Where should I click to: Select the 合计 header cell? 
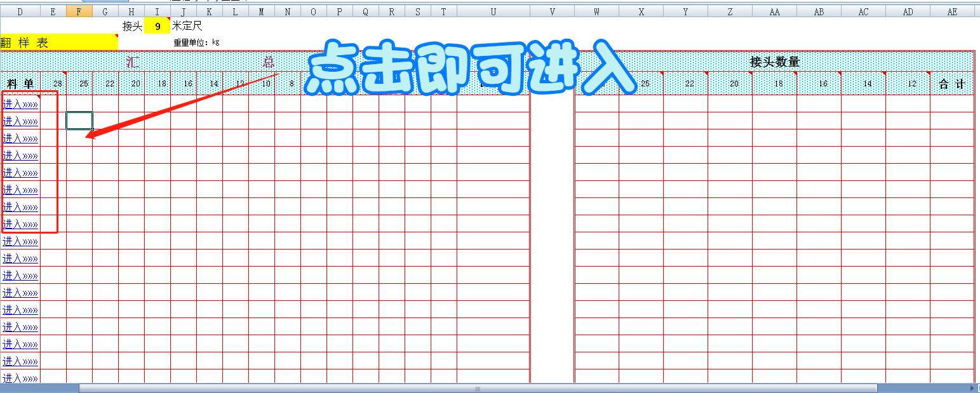(951, 84)
